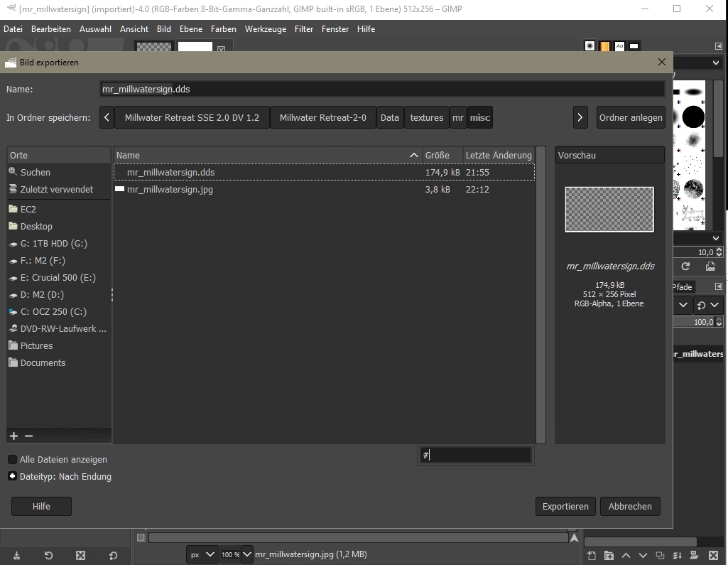The image size is (728, 565).
Task: Create a new layer with the bottom icon
Action: [592, 555]
